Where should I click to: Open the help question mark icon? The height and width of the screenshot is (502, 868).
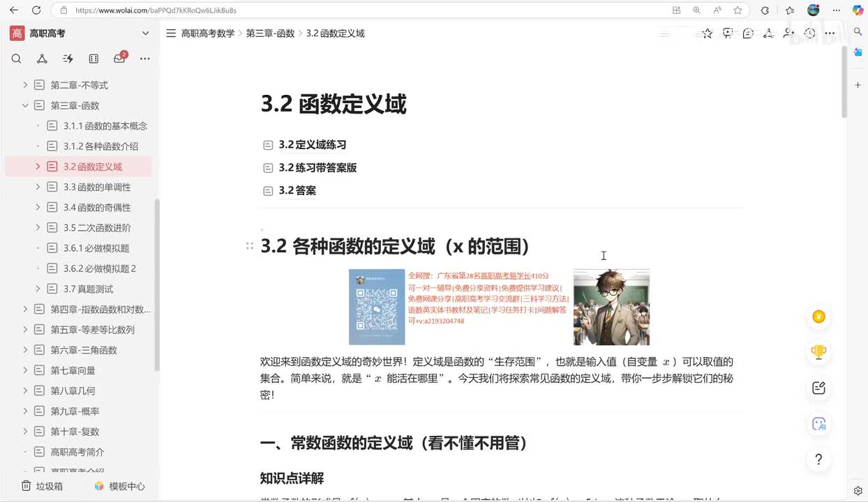819,459
